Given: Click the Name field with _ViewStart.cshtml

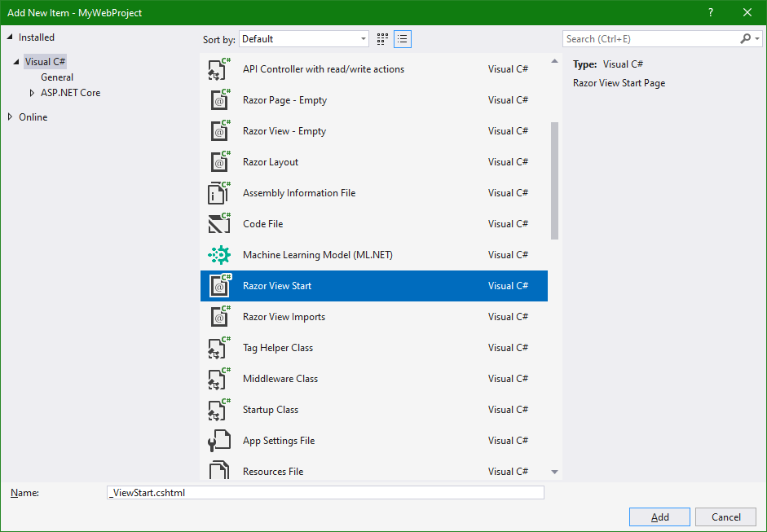Looking at the screenshot, I should [325, 492].
